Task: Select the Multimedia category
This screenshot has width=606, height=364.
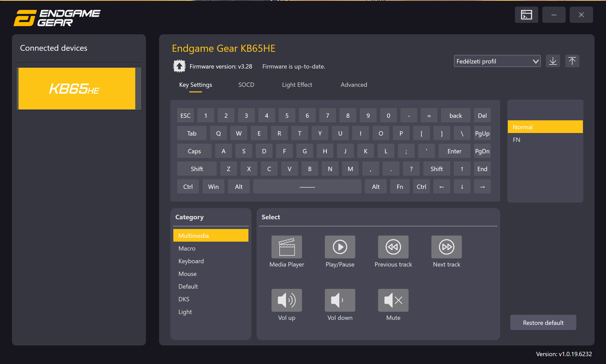Action: coord(211,236)
